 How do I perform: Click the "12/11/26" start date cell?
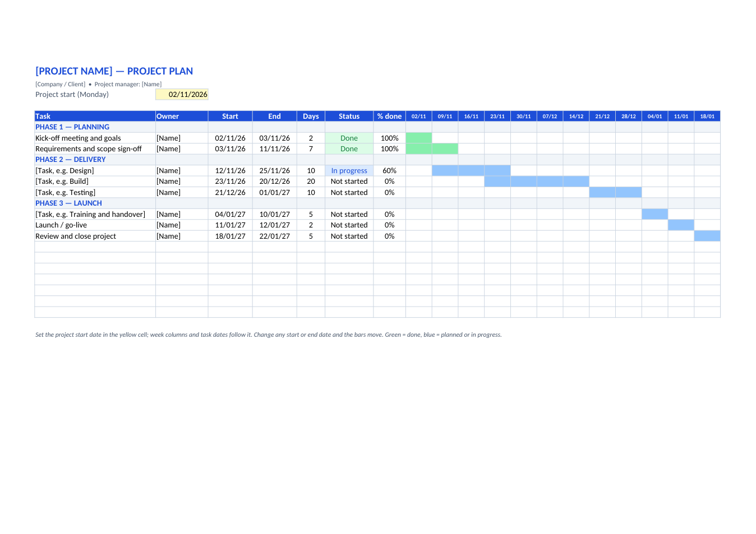(230, 170)
